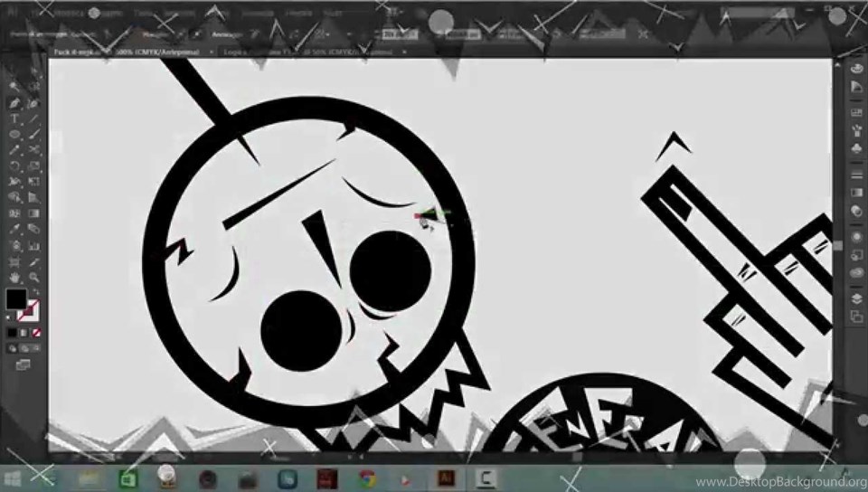Select the Pen tool in toolbox

(x=14, y=103)
